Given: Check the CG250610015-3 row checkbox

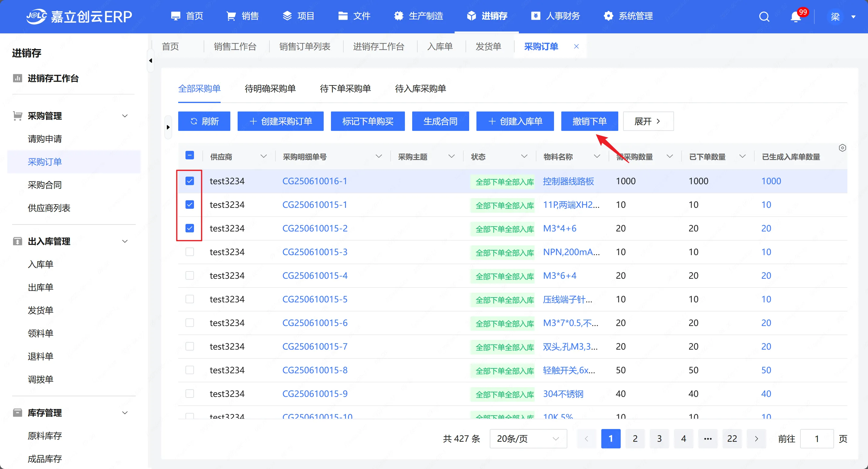Looking at the screenshot, I should (x=190, y=252).
